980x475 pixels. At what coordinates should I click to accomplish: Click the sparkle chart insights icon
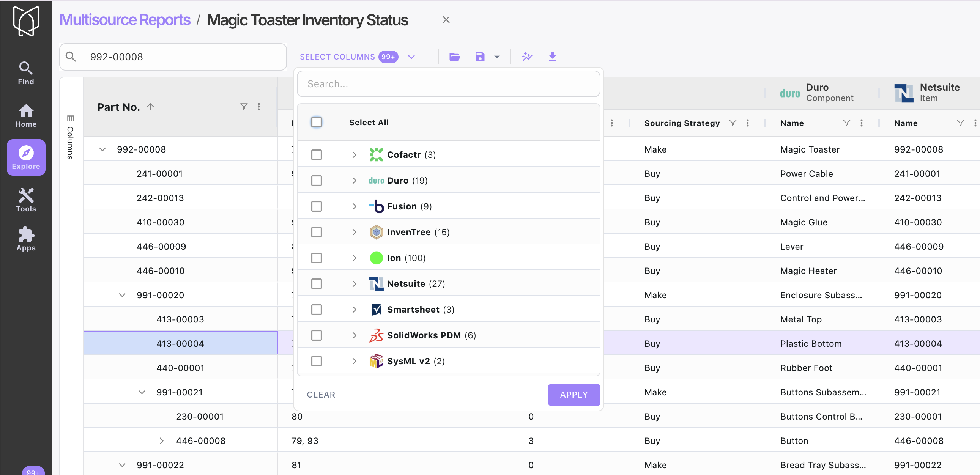tap(527, 57)
